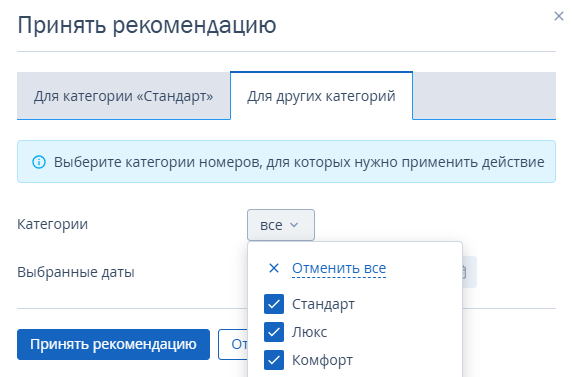573x377 pixels.
Task: Uncheck the «Люкс» checkbox
Action: click(x=274, y=332)
